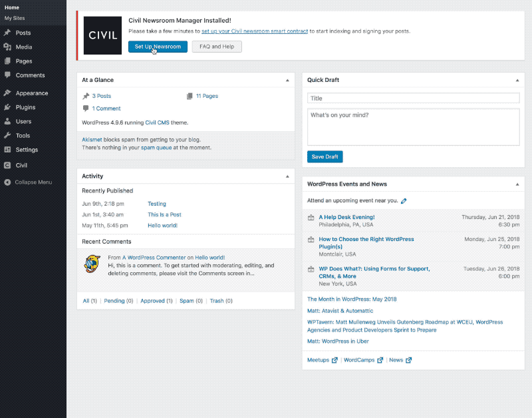Click the Settings sliders icon
Image resolution: width=532 pixels, height=418 pixels.
[x=7, y=149]
